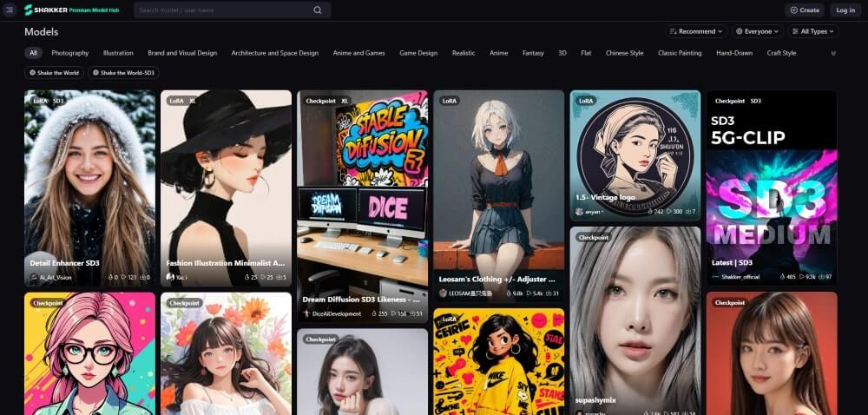Toggle the Shake the World filter chip
868x415 pixels.
(x=54, y=73)
